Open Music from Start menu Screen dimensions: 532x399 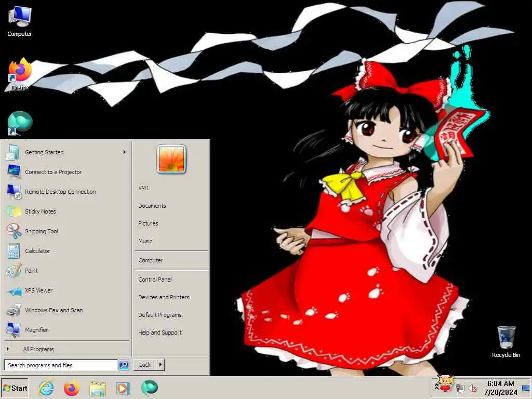[x=145, y=241]
